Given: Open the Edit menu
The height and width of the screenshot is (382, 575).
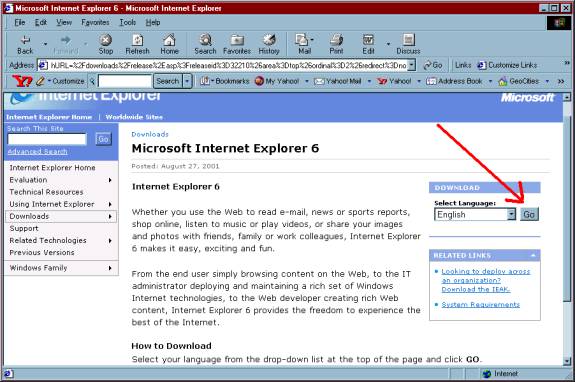Looking at the screenshot, I should coord(41,22).
